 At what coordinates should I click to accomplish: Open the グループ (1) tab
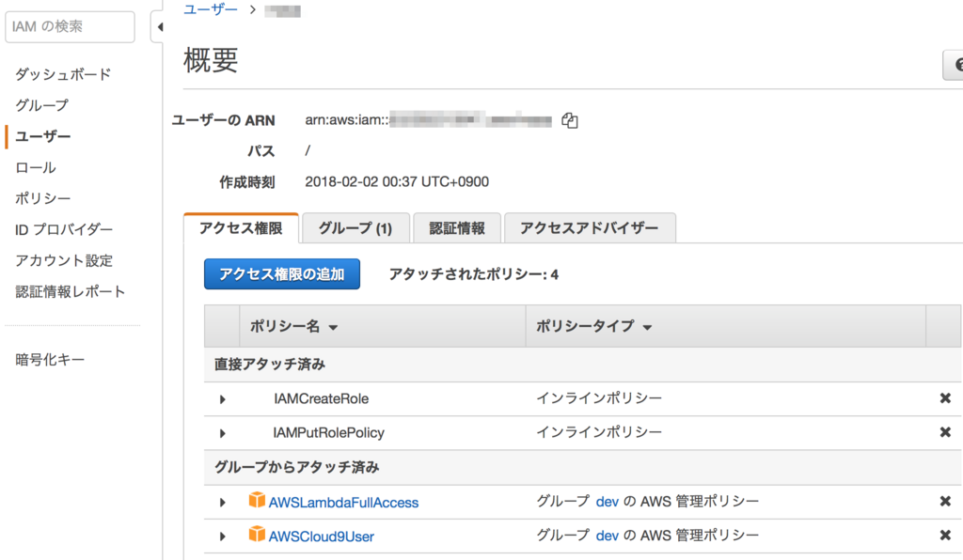pos(355,228)
